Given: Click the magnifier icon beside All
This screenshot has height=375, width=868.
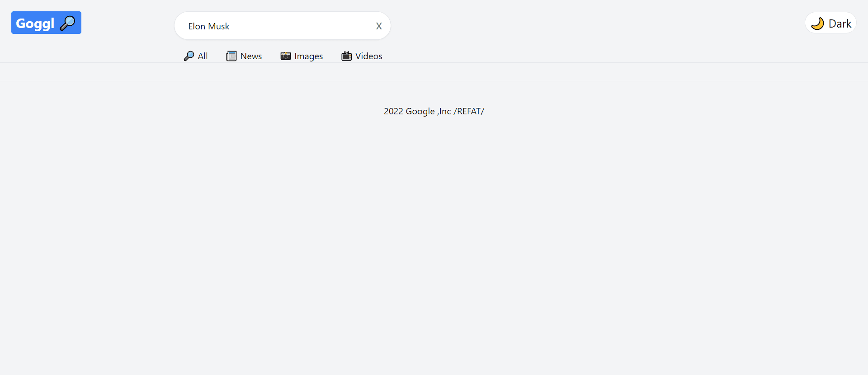Looking at the screenshot, I should [x=189, y=56].
